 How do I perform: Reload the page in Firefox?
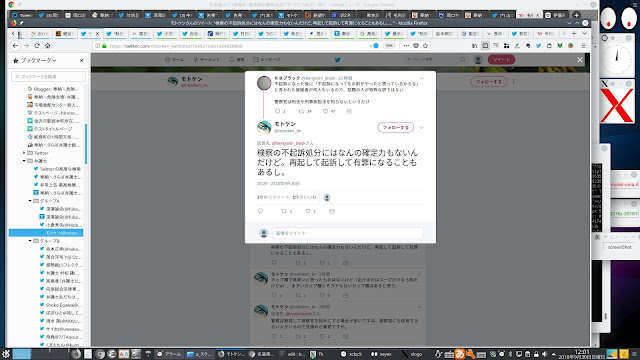pos(37,46)
